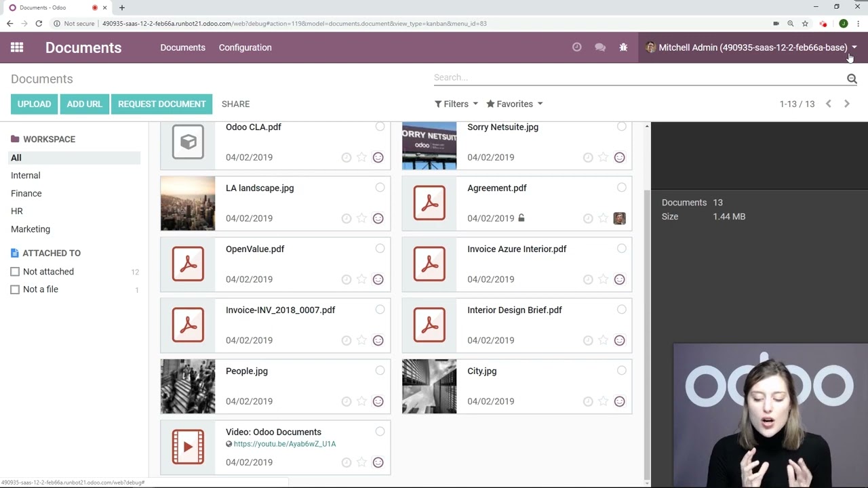Viewport: 868px width, 488px height.
Task: Select the HR workspace
Action: pos(17,211)
